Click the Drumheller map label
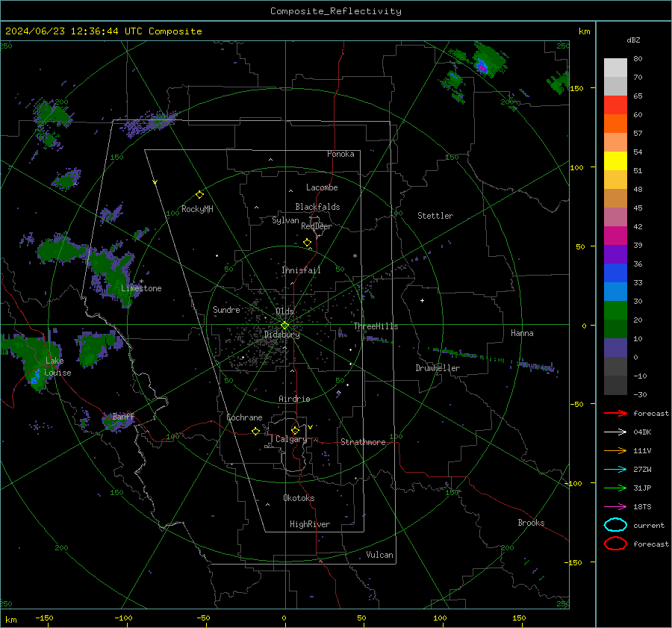The height and width of the screenshot is (628, 672). coord(438,368)
